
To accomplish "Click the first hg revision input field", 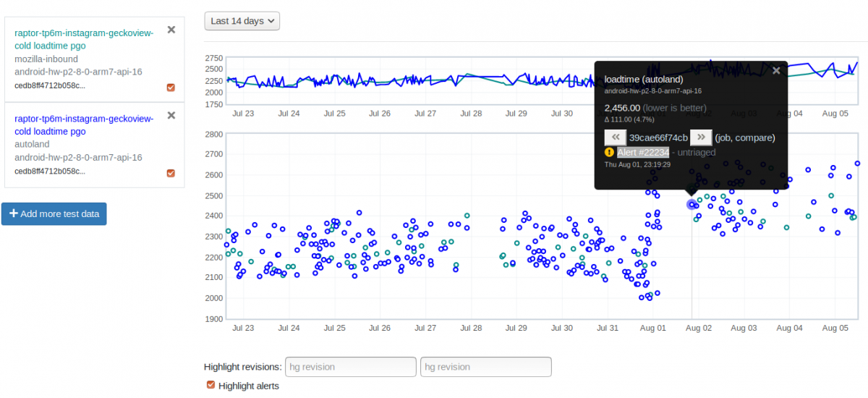I will point(351,367).
